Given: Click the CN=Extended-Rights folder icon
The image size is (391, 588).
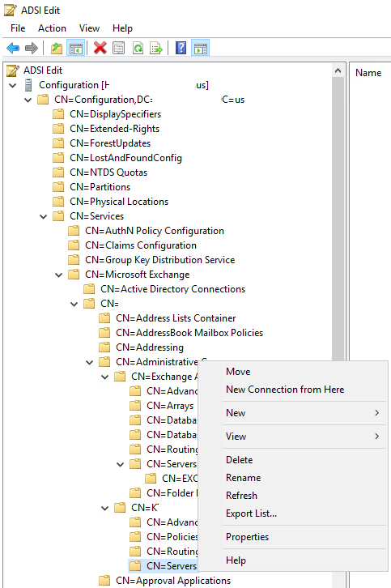Looking at the screenshot, I should tap(58, 129).
